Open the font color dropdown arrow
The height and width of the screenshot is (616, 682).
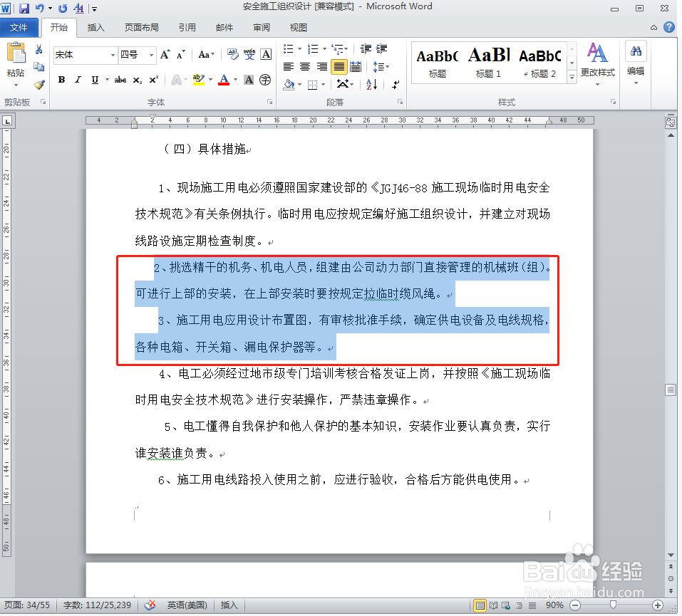[x=235, y=80]
